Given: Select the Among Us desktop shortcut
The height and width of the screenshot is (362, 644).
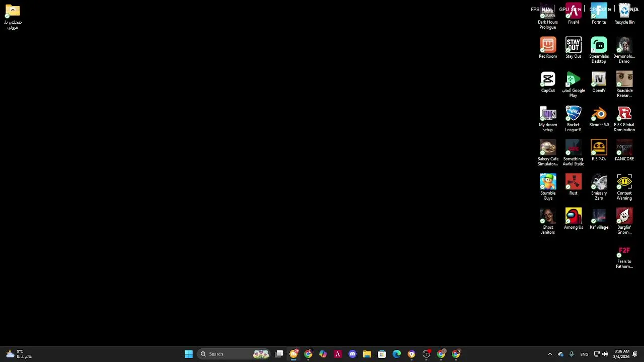Looking at the screenshot, I should [x=573, y=219].
